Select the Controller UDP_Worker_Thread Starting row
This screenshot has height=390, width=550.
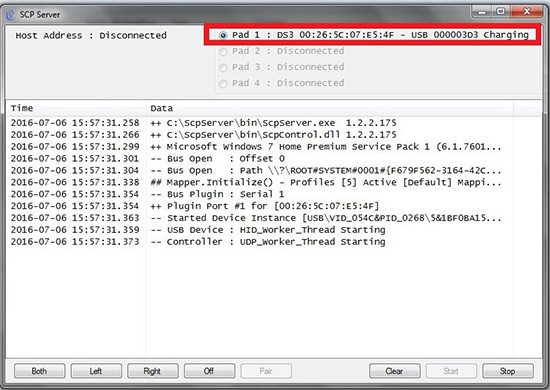tap(260, 242)
